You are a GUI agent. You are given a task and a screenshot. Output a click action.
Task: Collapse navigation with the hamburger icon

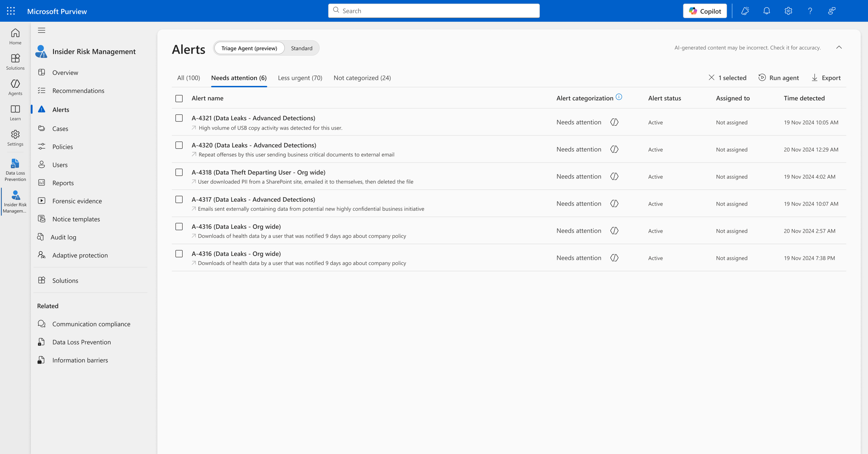point(42,30)
